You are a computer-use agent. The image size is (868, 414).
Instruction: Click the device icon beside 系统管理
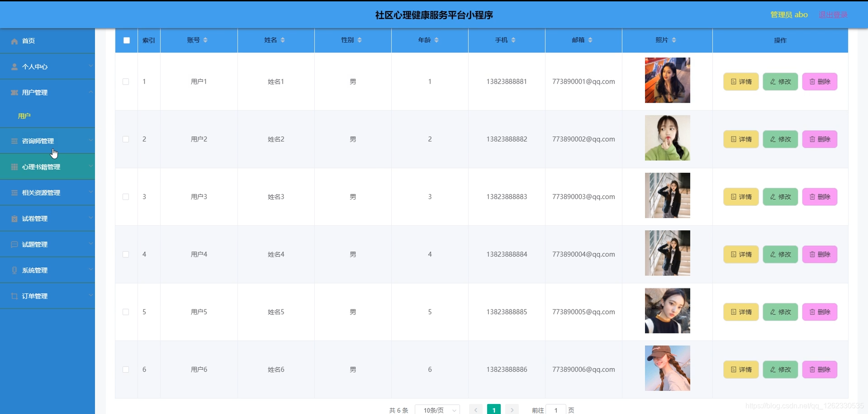[14, 270]
